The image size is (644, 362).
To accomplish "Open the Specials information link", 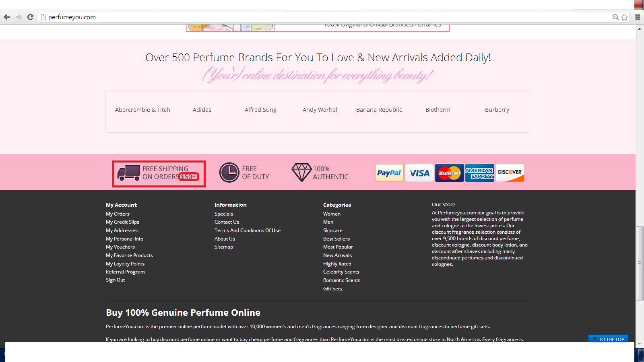I will (x=224, y=214).
